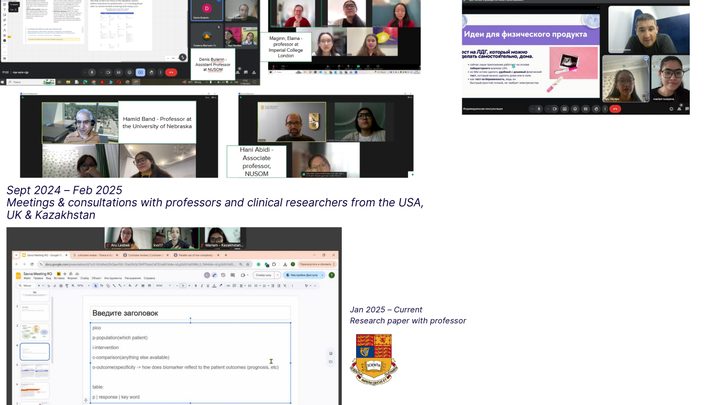720x405 pixels.
Task: Click c-comparison(anything else available) text line
Action: coord(131,357)
